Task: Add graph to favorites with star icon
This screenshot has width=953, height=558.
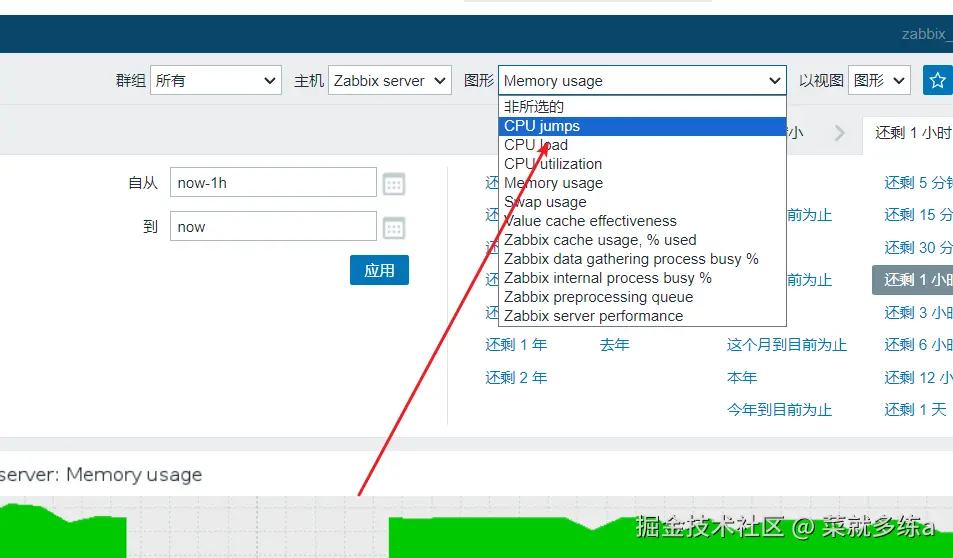Action: point(938,80)
